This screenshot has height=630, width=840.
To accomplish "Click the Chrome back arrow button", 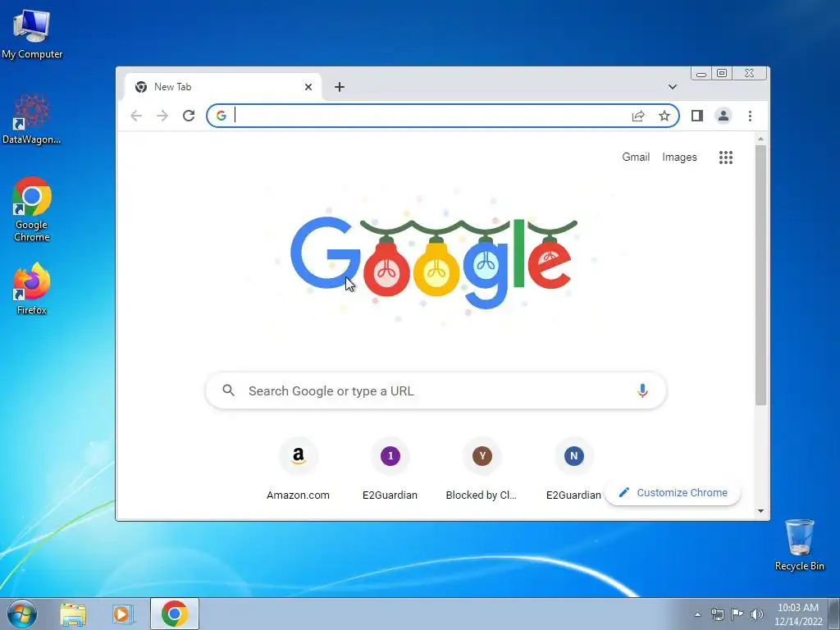I will 136,116.
